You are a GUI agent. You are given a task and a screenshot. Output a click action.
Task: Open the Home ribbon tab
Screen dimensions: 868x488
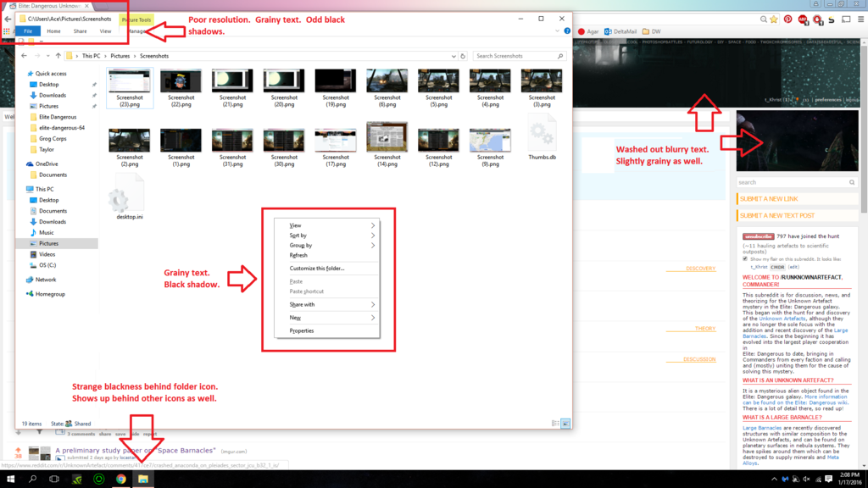pyautogui.click(x=53, y=31)
